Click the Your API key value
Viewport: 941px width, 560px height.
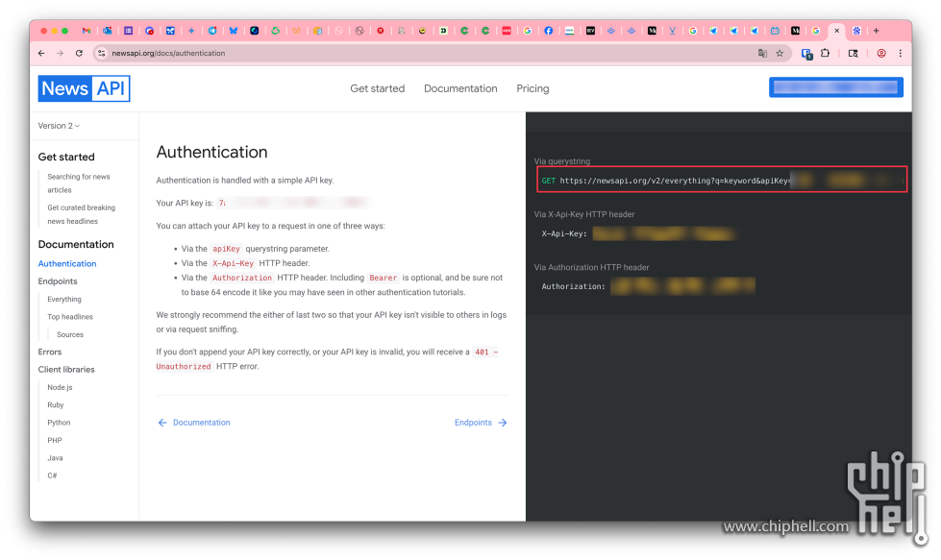point(291,204)
